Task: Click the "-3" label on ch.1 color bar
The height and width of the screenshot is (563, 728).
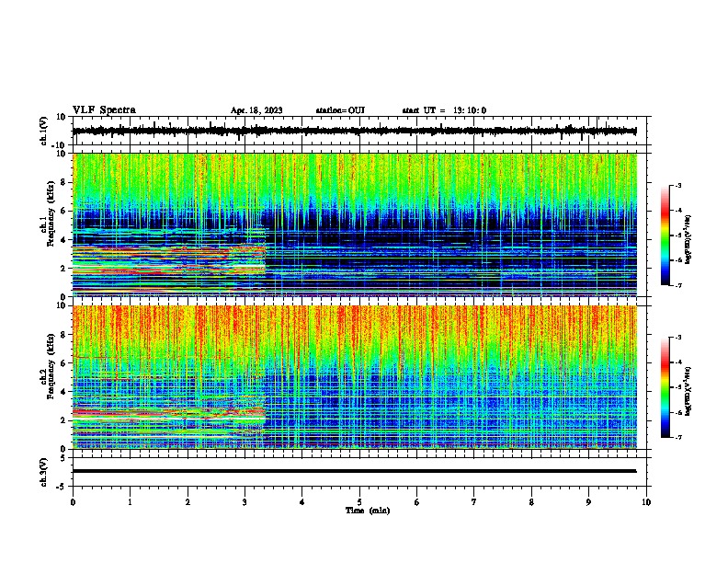Action: pos(677,185)
